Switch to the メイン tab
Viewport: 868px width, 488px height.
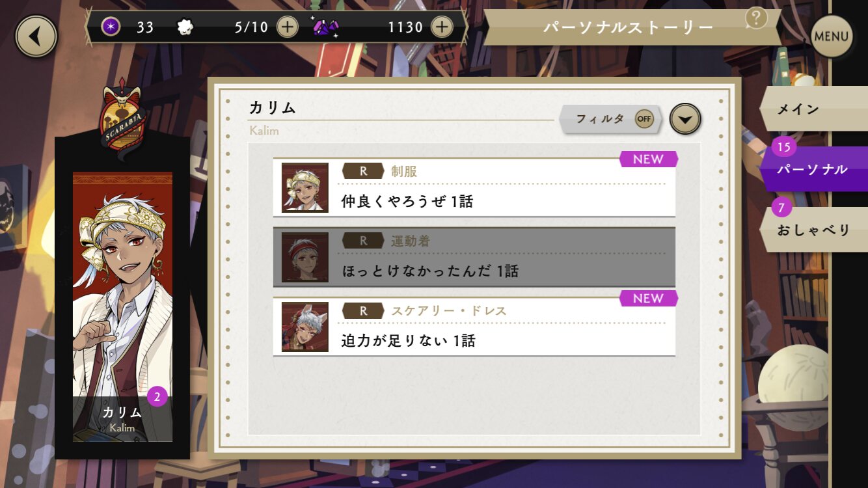(x=813, y=109)
